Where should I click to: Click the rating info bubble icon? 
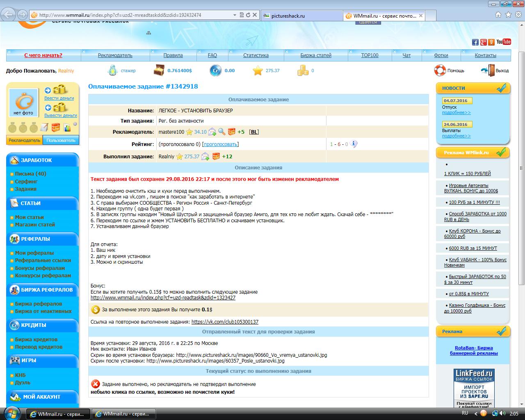pos(354,144)
